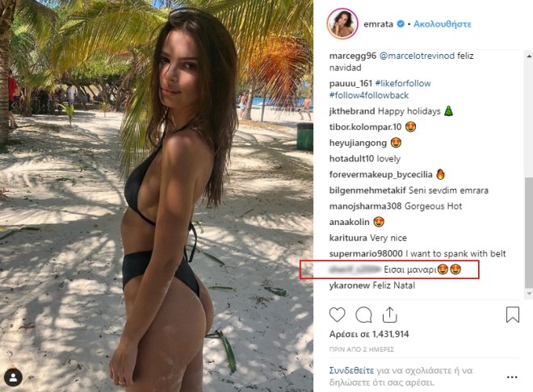
Task: Open the @marcelotrevinod mention
Action: (x=417, y=56)
